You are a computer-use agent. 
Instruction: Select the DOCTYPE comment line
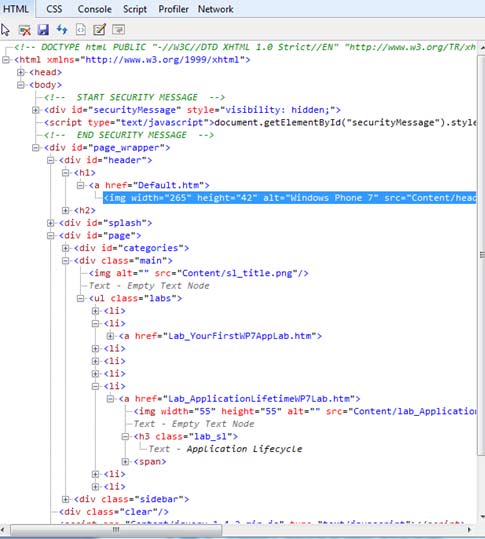(245, 47)
